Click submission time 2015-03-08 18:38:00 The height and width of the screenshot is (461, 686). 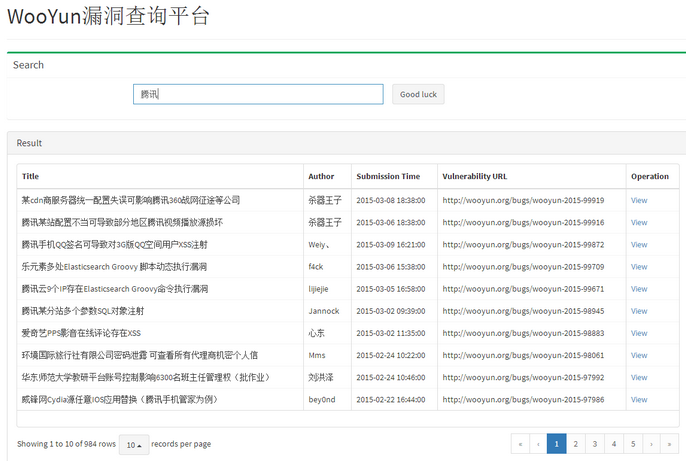[x=391, y=200]
